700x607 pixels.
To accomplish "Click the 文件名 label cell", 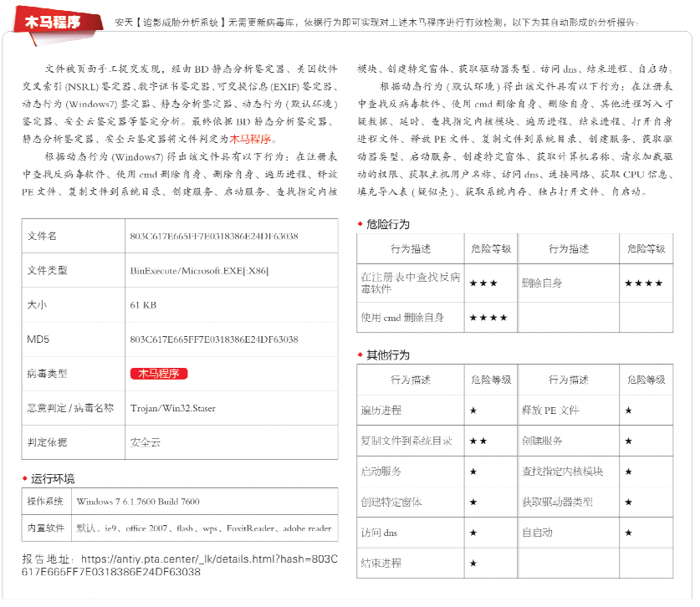I will (x=74, y=236).
